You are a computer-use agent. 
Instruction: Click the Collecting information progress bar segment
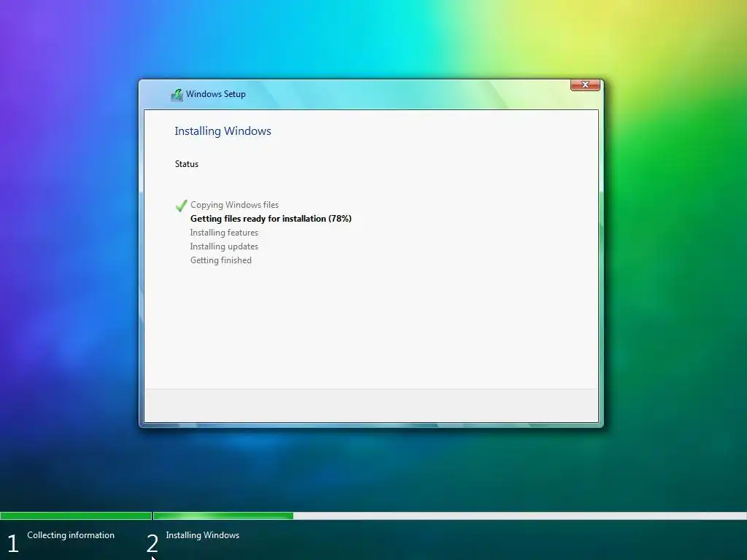76,516
